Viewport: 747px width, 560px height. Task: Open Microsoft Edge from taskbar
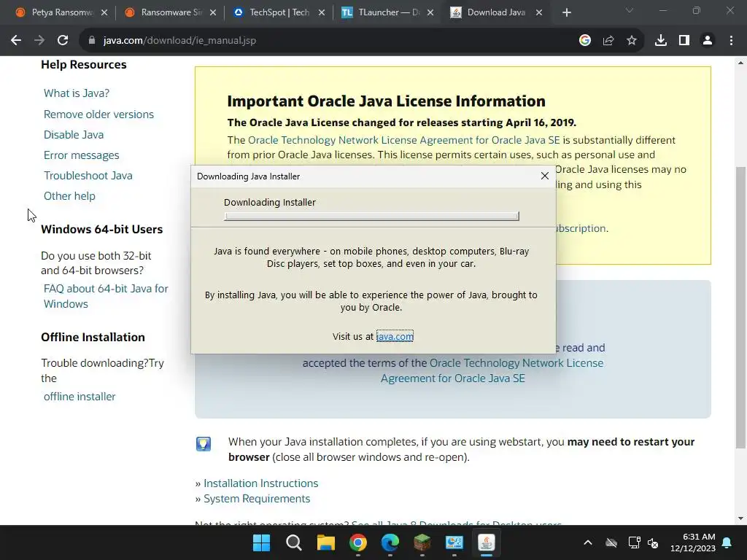tap(390, 542)
